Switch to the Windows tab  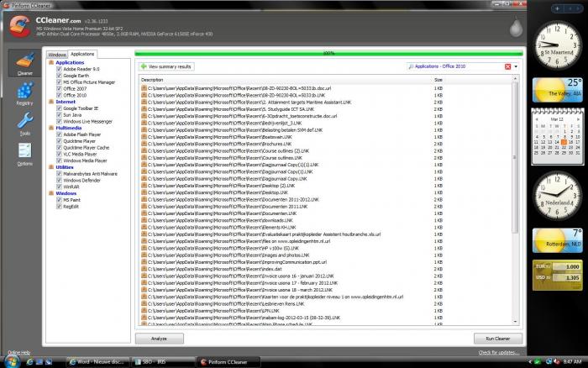(x=57, y=55)
